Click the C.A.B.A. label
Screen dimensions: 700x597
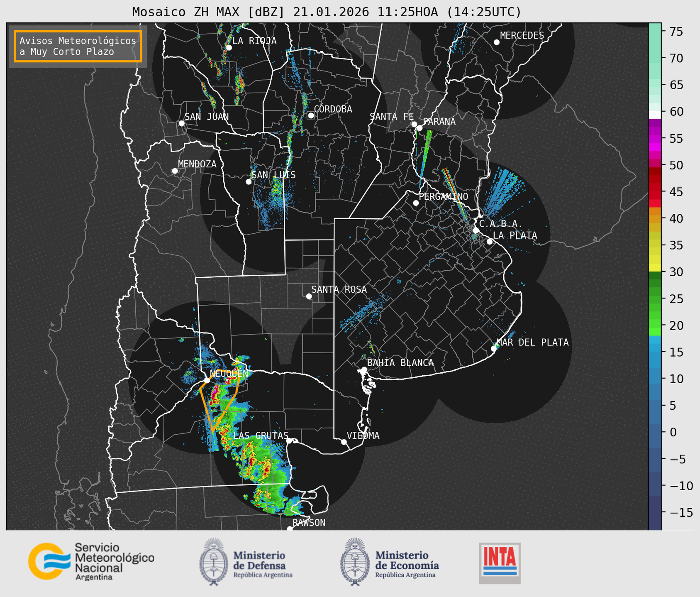point(500,224)
